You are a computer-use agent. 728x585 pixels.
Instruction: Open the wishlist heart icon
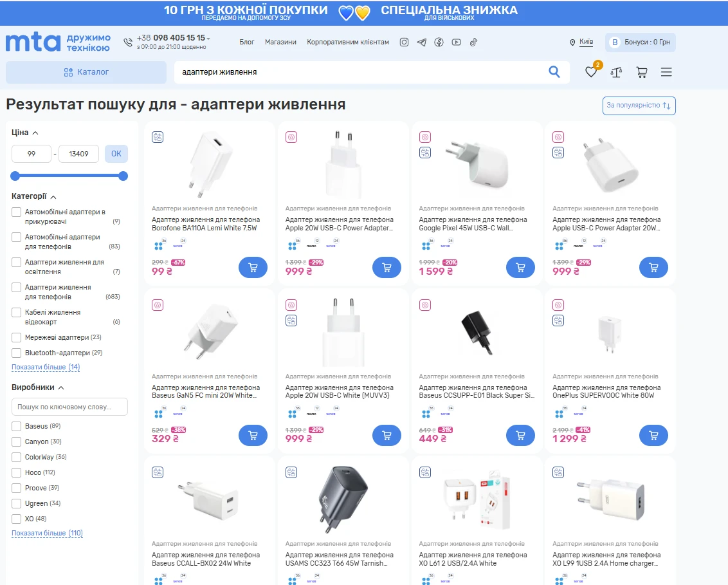(591, 72)
